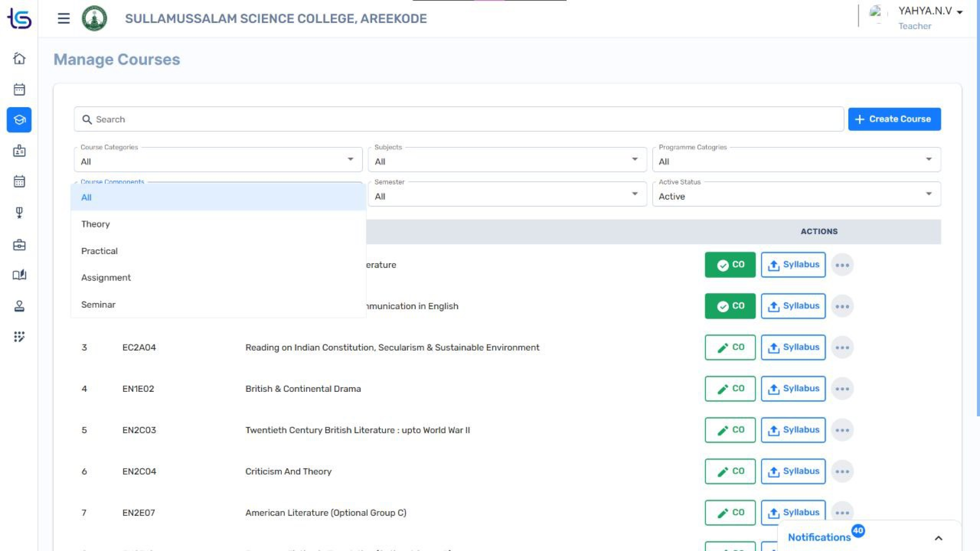The image size is (980, 551).
Task: Click the stamp icon in sidebar
Action: tap(19, 306)
